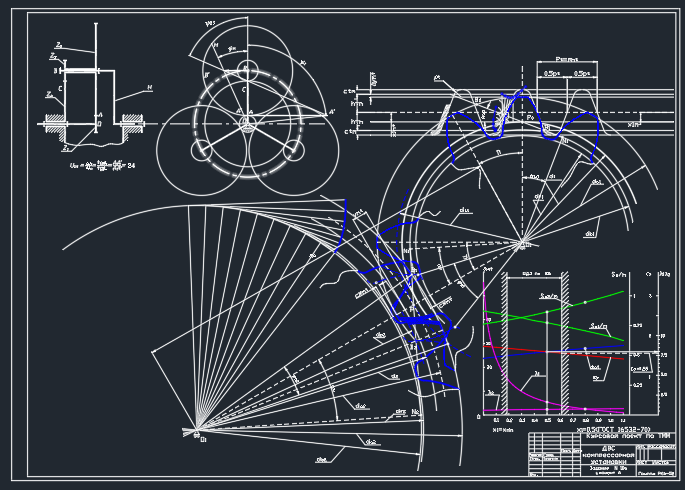This screenshot has height=490, width=685.
Task: Click the title 'Курсовой проект по ТММ'
Action: (629, 436)
